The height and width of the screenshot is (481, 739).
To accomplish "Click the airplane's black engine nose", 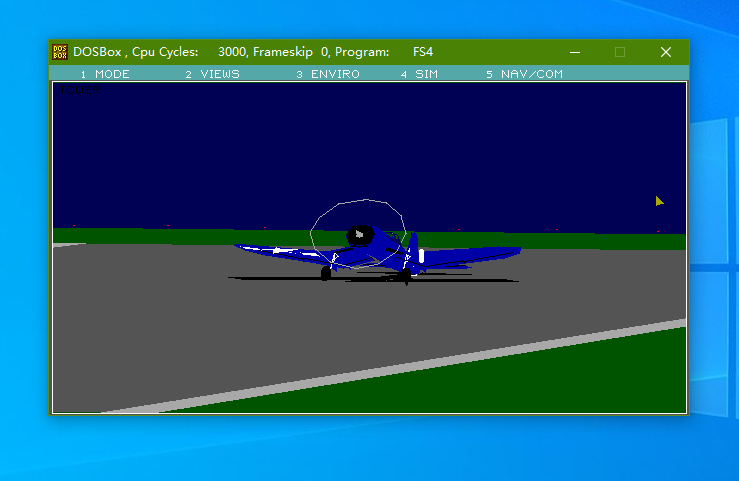I will (x=359, y=236).
